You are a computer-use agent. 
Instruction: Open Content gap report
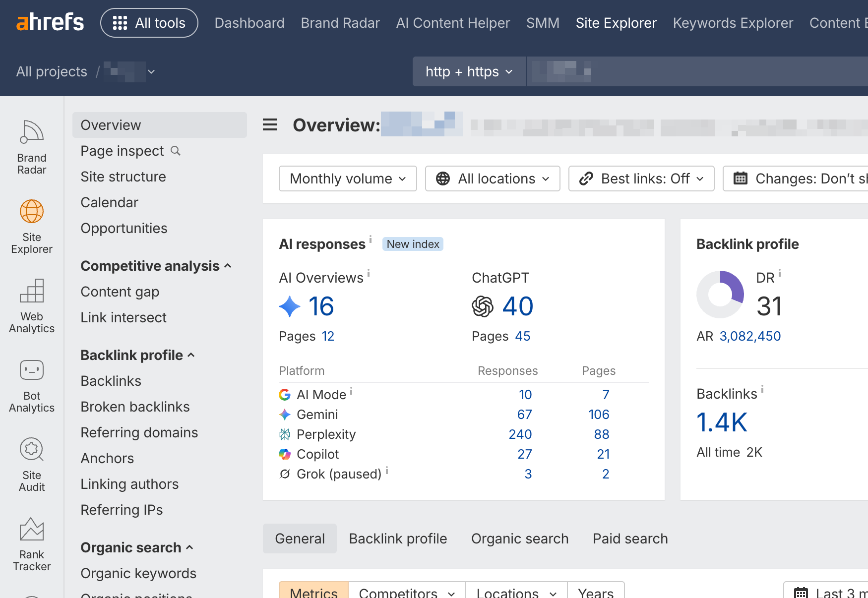tap(120, 292)
